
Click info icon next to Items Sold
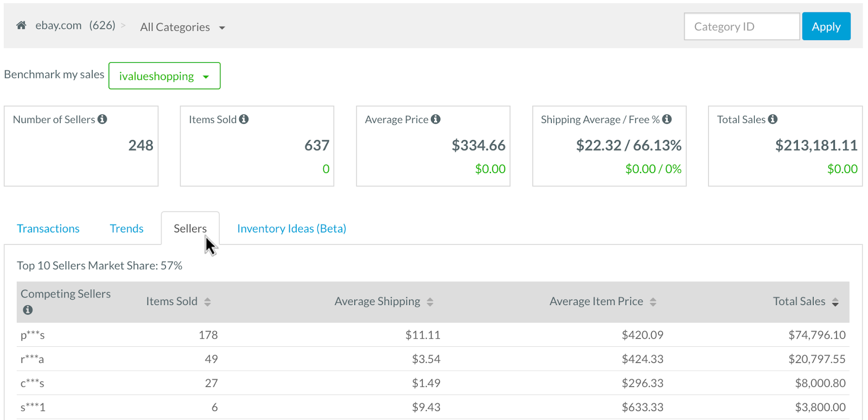point(244,119)
